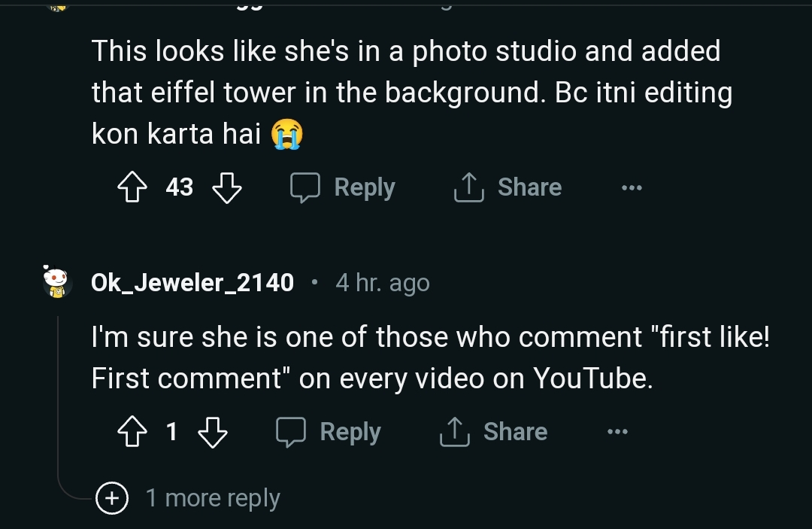Downvote the comment with 43 votes
This screenshot has height=529, width=812.
[227, 187]
